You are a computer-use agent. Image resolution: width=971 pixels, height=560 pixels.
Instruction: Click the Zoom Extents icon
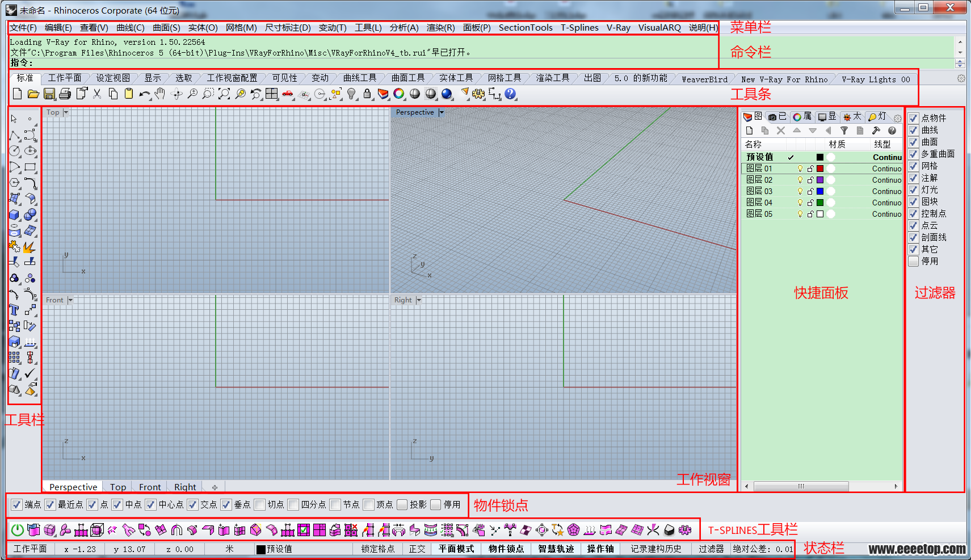click(224, 94)
